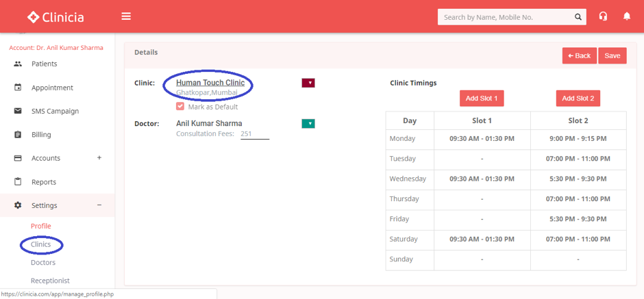644x299 pixels.
Task: Toggle the Mark as Default checkbox
Action: point(180,107)
